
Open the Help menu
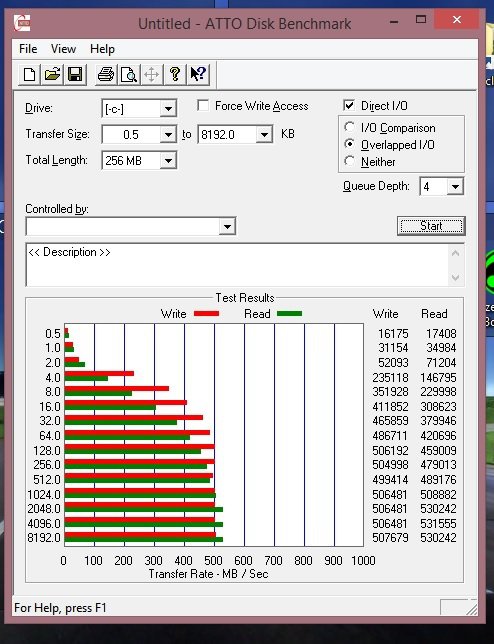(x=102, y=49)
